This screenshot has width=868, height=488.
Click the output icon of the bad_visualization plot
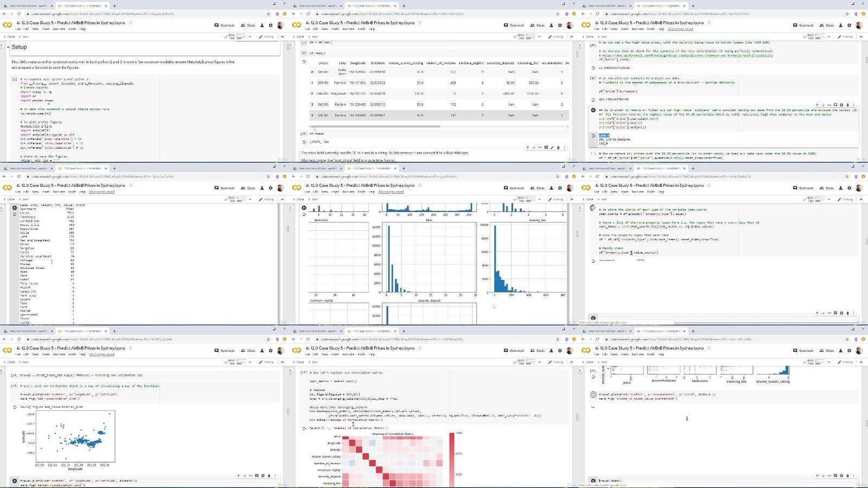tap(15, 407)
